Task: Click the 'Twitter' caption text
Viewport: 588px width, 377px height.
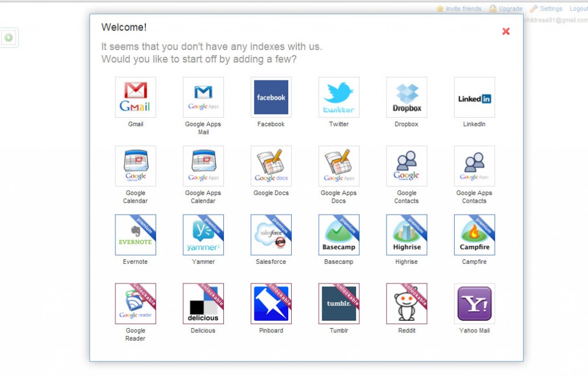Action: click(339, 124)
